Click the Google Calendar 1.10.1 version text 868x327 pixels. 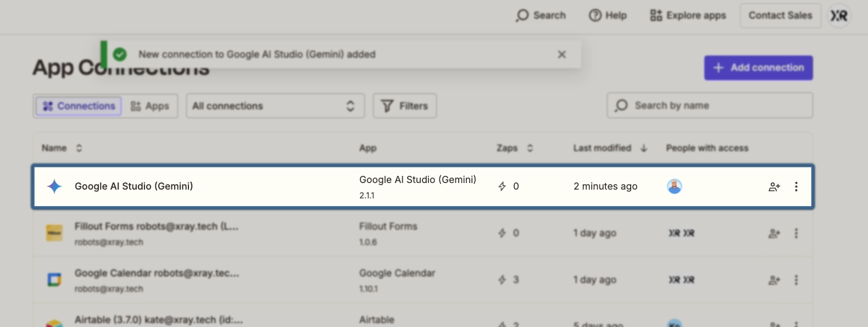point(369,289)
